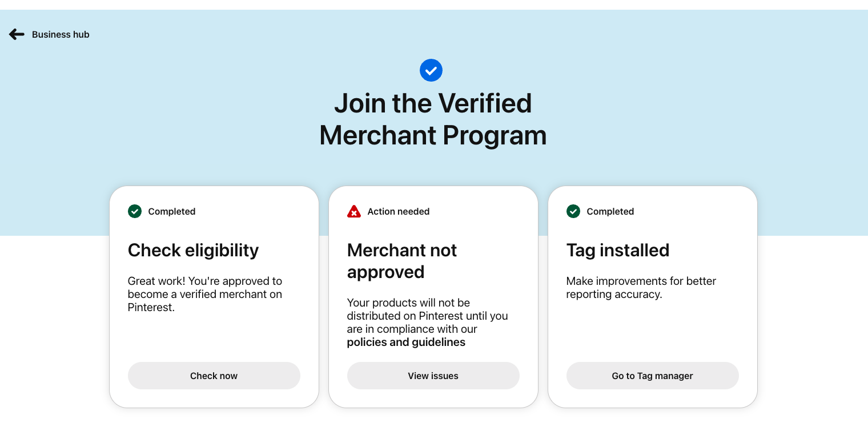
Task: Select the Tag installed card title
Action: (618, 250)
